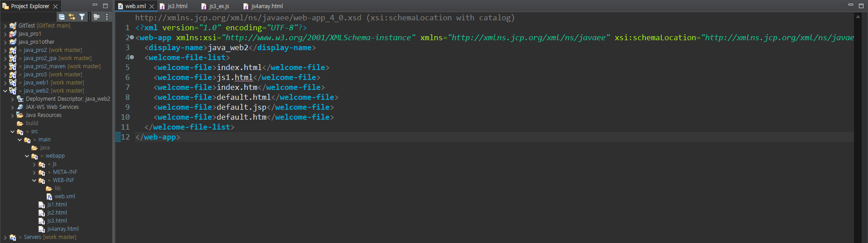Click the java_pro2_maven project icon
This screenshot has width=868, height=243.
click(x=13, y=66)
